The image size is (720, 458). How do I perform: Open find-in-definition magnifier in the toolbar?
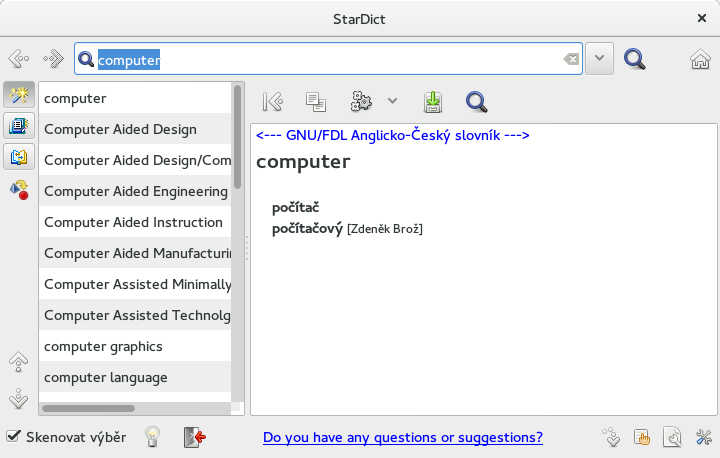[x=476, y=101]
